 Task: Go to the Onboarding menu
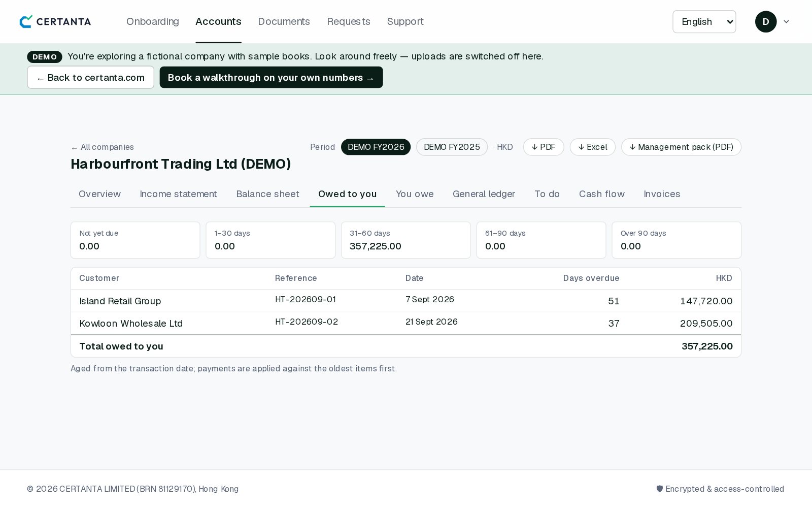click(153, 21)
